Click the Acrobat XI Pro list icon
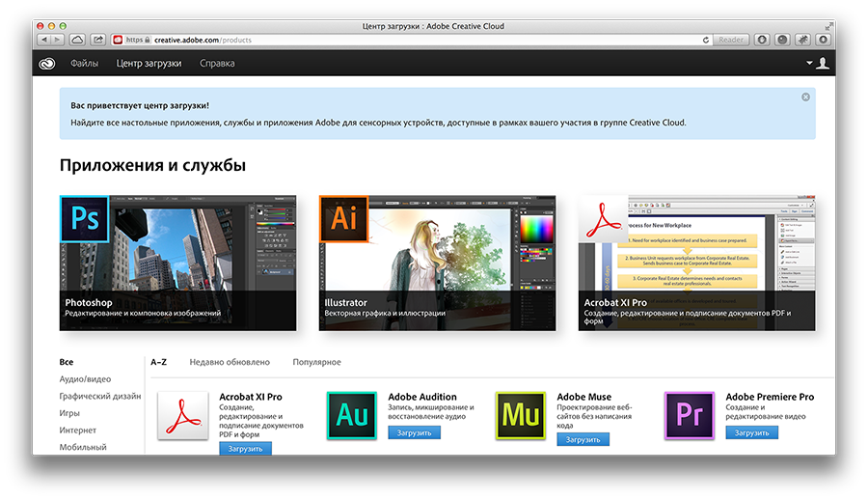This screenshot has height=500, width=868. (183, 416)
